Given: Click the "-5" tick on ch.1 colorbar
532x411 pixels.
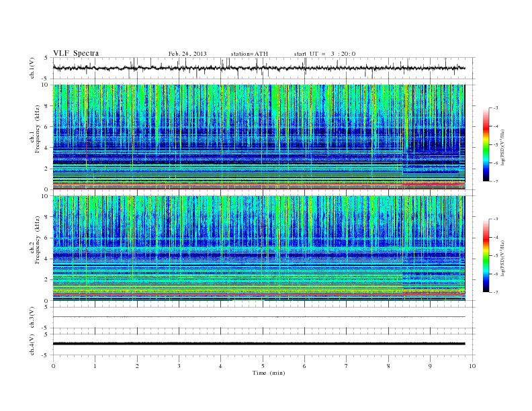Looking at the screenshot, I should [x=496, y=145].
